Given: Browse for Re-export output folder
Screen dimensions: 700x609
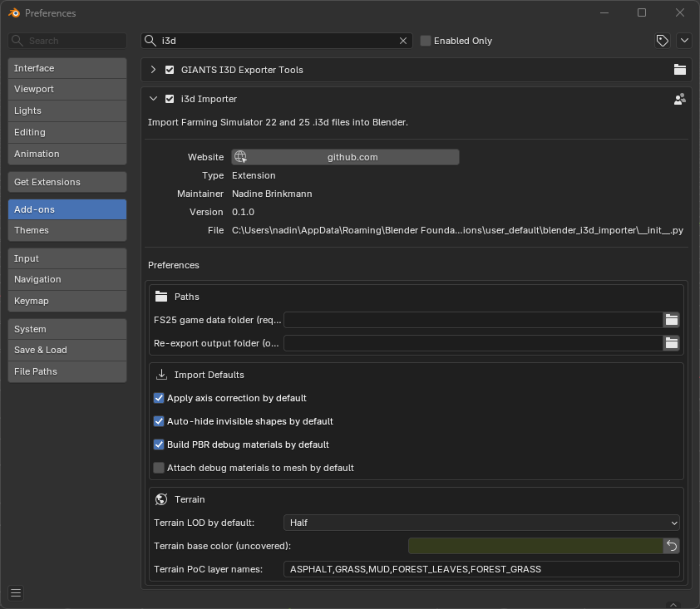Looking at the screenshot, I should coord(672,343).
